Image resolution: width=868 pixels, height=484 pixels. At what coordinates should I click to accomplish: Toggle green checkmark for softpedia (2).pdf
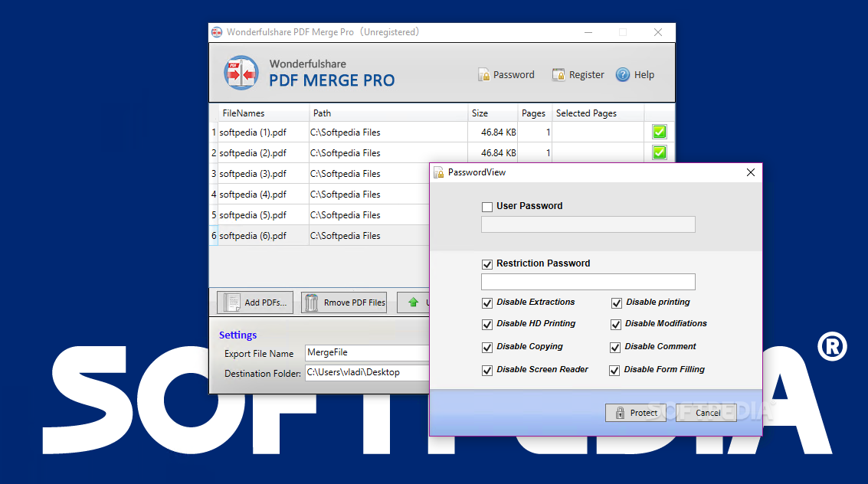(x=660, y=152)
